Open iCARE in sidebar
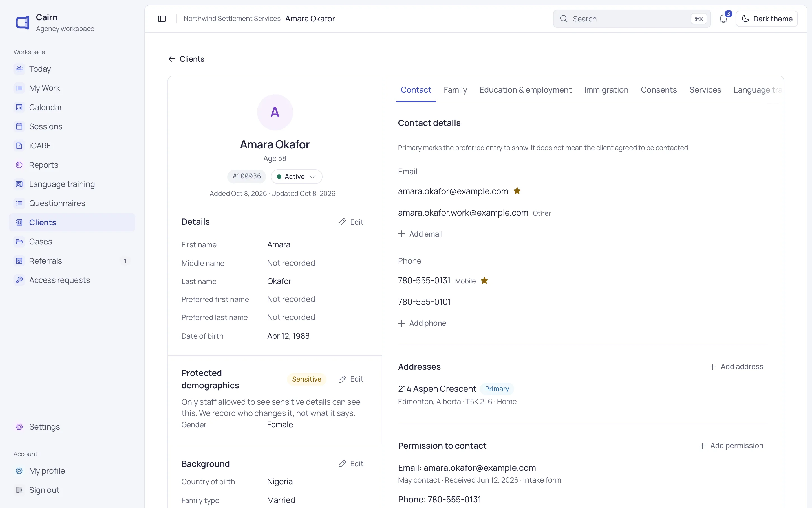Viewport: 812px width, 508px height. coord(72,145)
